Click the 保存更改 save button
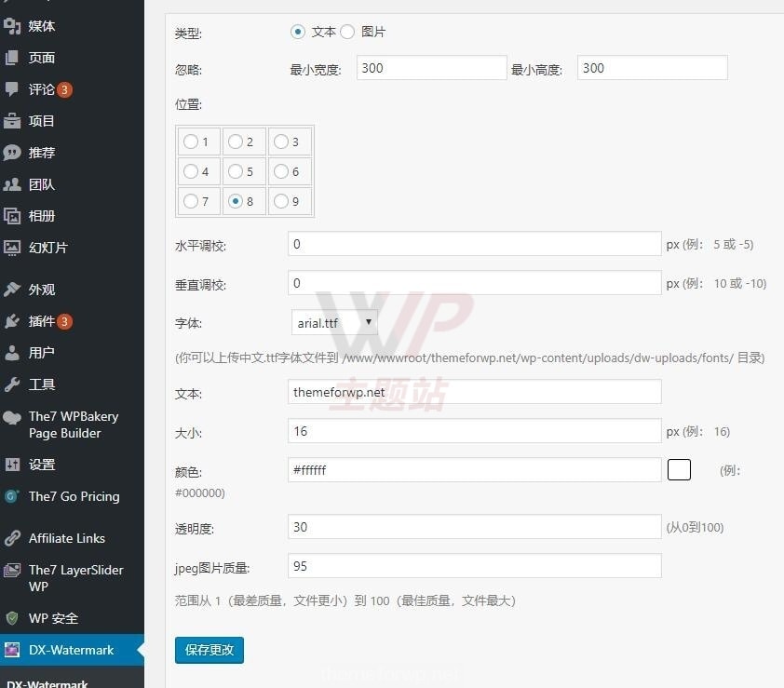This screenshot has width=784, height=688. coord(209,650)
